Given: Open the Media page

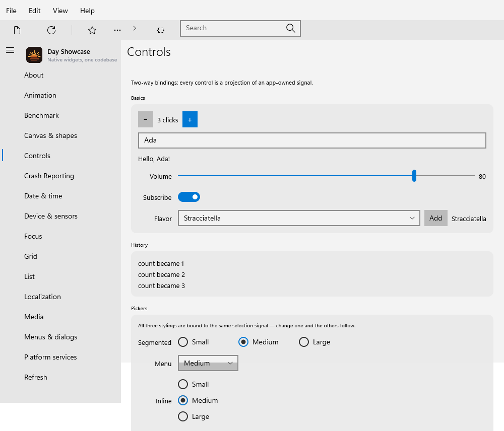Looking at the screenshot, I should click(60, 317).
